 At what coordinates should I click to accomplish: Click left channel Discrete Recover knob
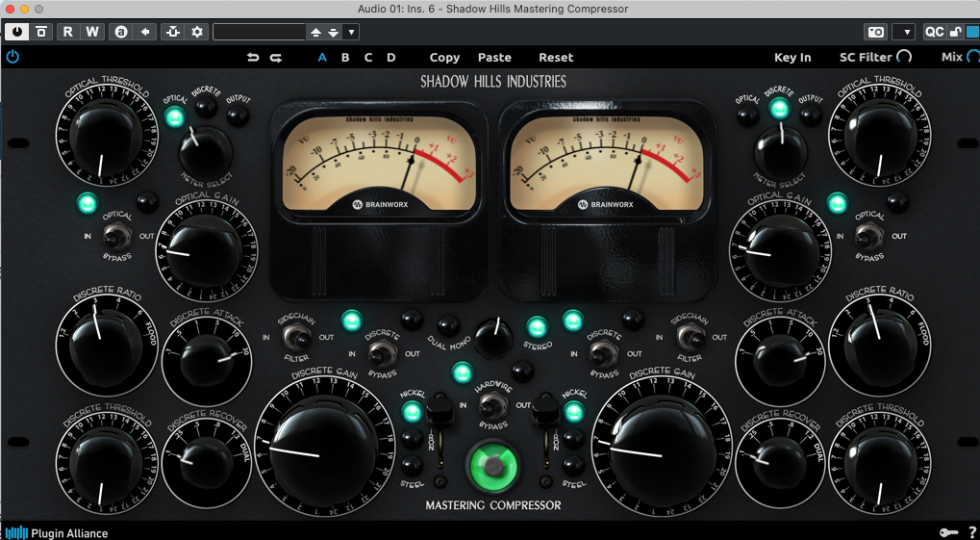click(206, 464)
